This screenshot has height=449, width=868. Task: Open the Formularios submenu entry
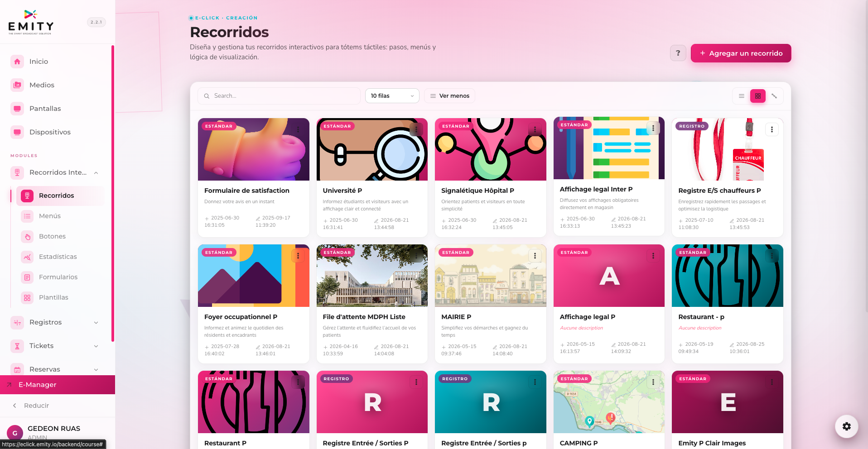coord(58,277)
